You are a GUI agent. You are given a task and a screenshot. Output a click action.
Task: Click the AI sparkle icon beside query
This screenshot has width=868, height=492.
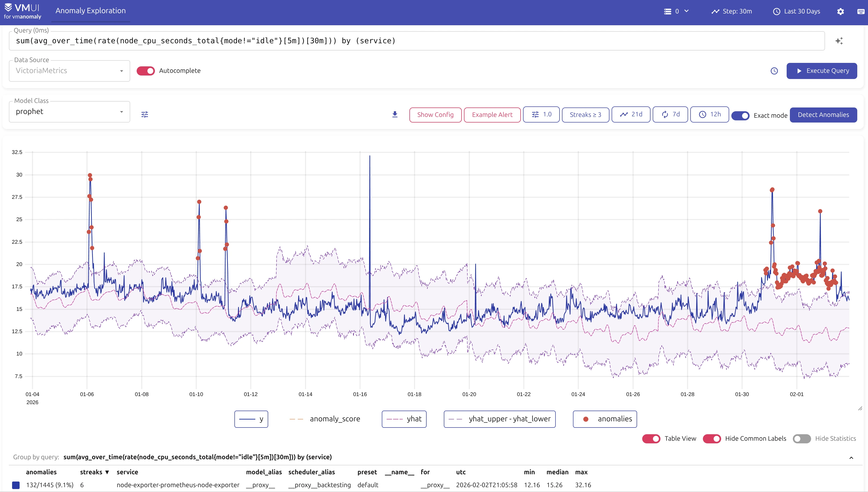[x=839, y=41]
